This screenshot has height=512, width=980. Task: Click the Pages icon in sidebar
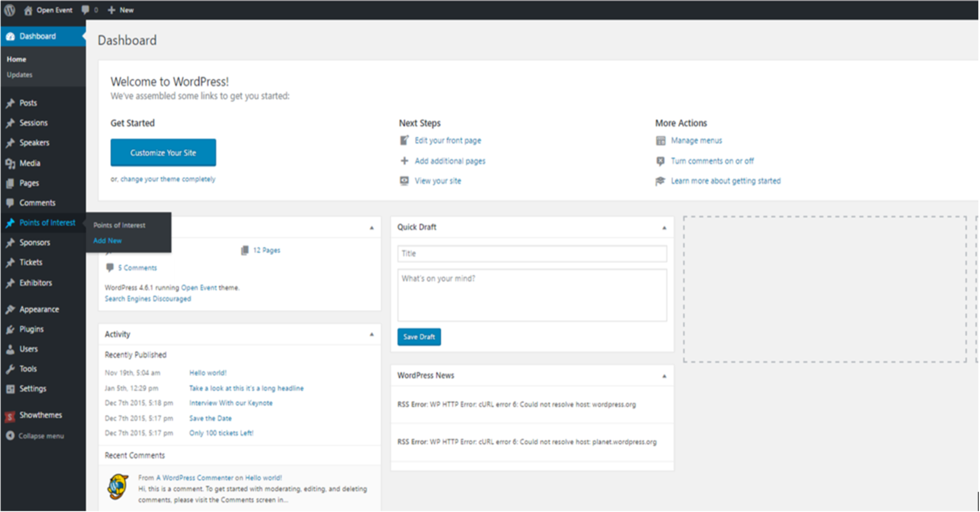10,183
